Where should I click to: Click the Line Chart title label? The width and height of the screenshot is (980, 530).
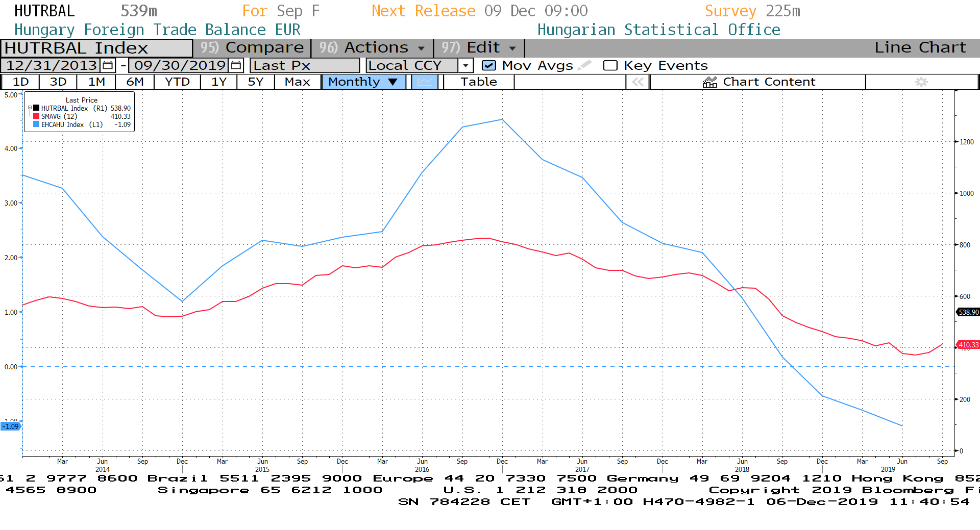point(920,47)
